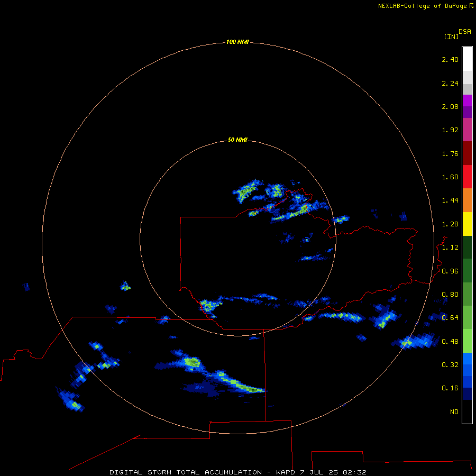Viewport: 476px width, 476px height.
Task: Click the 1.12 legend value
Action: point(450,248)
